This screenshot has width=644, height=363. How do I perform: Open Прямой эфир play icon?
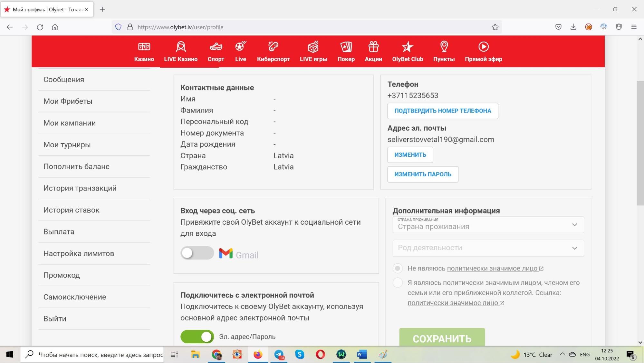(483, 47)
